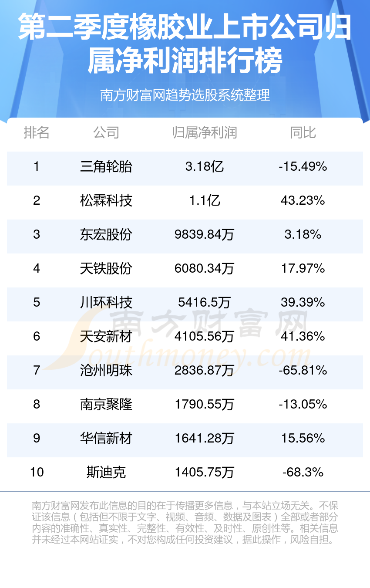This screenshot has height=588, width=370.
Task: Click the 东宏股份 company entry
Action: [x=106, y=234]
